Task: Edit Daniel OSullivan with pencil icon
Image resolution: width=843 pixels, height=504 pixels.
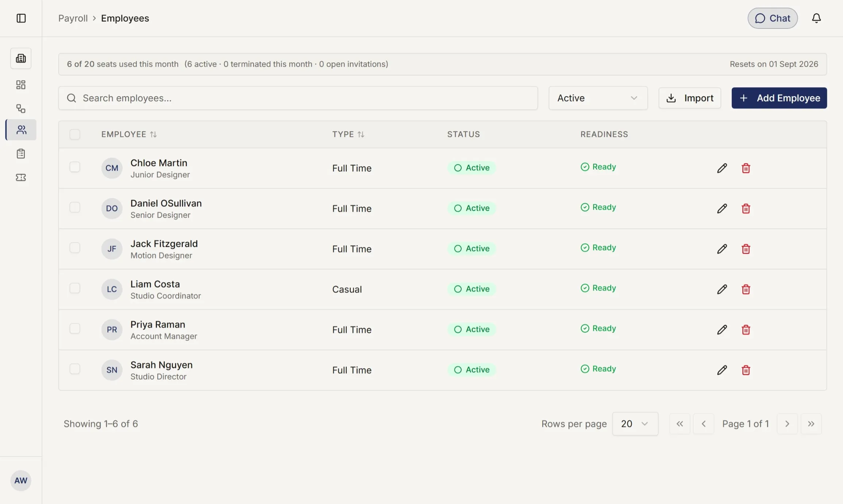Action: pyautogui.click(x=722, y=209)
